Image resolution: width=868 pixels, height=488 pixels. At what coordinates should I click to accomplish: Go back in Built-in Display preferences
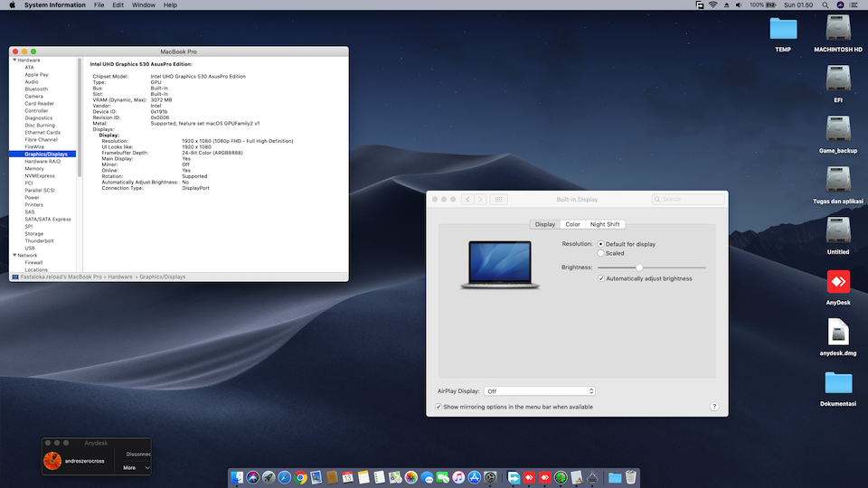pyautogui.click(x=467, y=199)
